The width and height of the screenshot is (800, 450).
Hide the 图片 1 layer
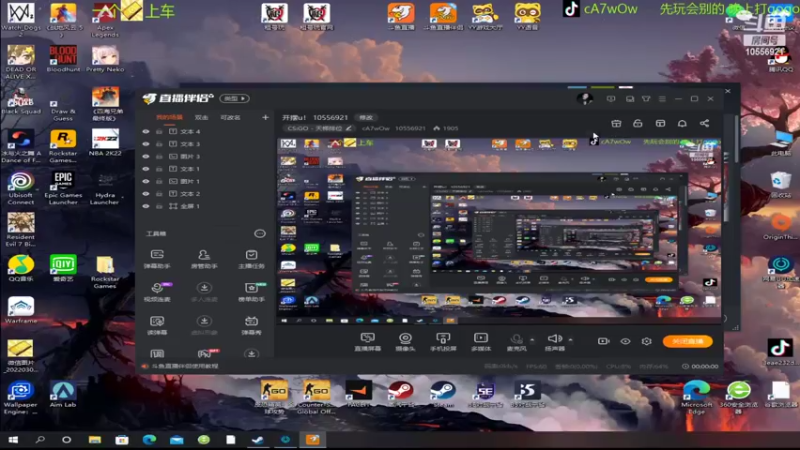coord(146,181)
